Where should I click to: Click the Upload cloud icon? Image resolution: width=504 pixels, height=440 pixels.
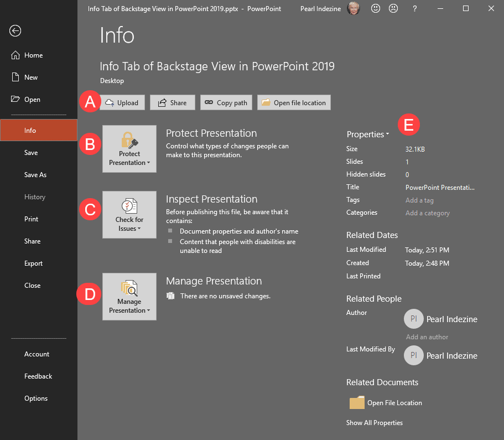(x=110, y=102)
